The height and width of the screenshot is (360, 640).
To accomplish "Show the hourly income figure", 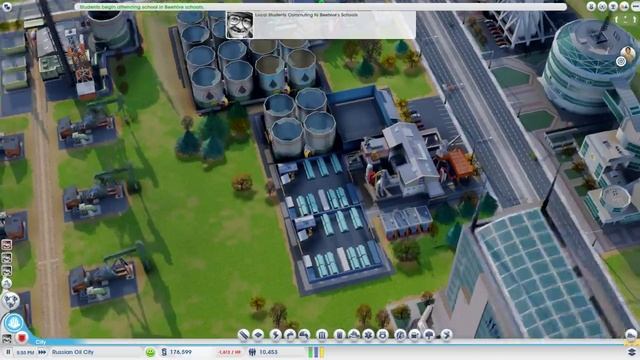I will point(229,352).
